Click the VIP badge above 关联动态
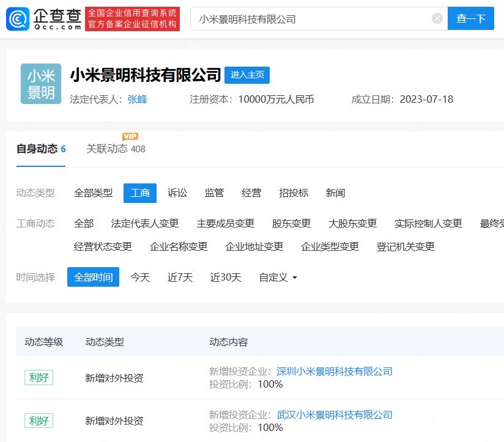504x442 pixels. [x=130, y=136]
